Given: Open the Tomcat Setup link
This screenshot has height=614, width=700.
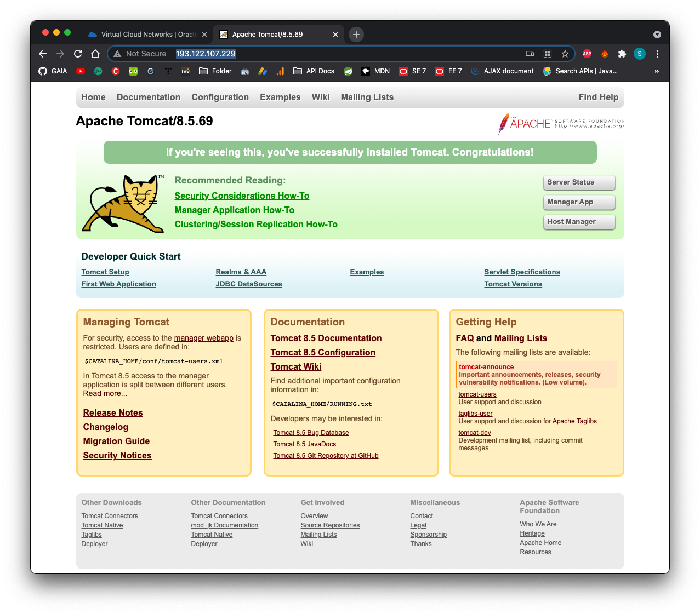Looking at the screenshot, I should pyautogui.click(x=105, y=272).
